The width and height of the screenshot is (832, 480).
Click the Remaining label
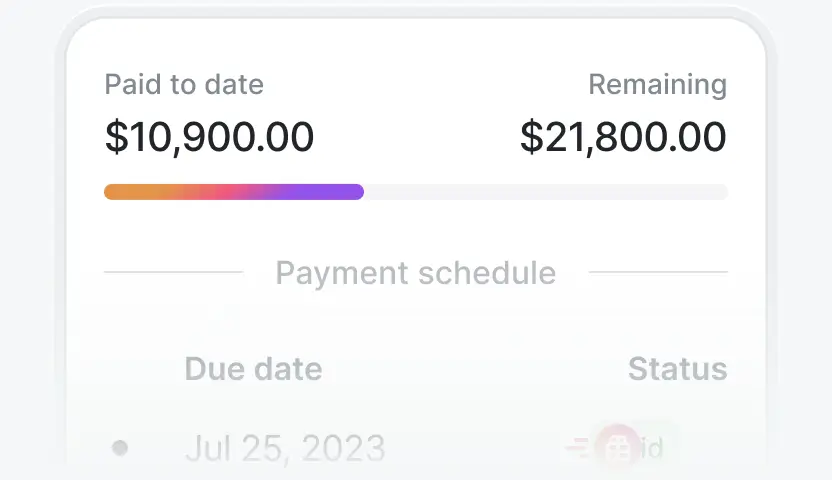[x=658, y=84]
